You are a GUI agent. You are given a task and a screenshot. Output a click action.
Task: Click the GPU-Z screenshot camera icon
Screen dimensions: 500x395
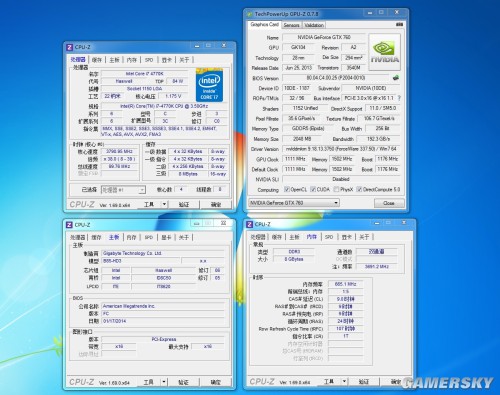point(399,25)
